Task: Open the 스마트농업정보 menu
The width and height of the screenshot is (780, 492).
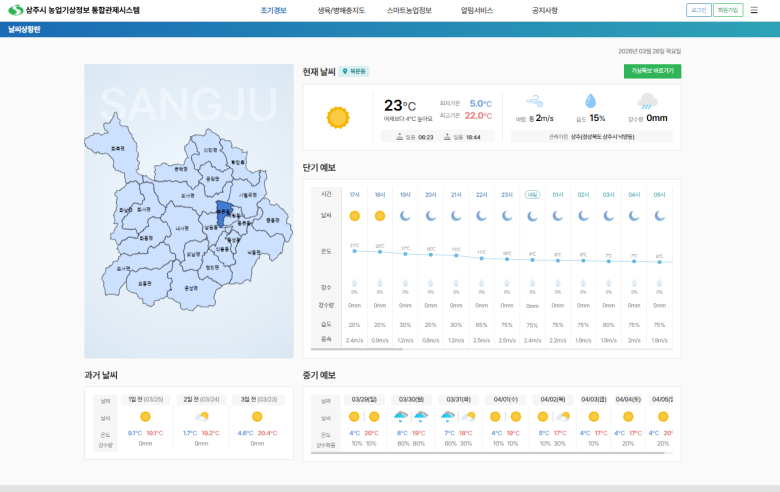Action: 408,10
